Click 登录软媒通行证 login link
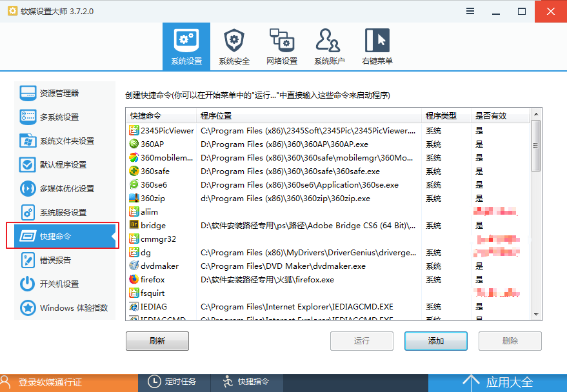Screen dimensions: 567x392 pyautogui.click(x=50, y=382)
